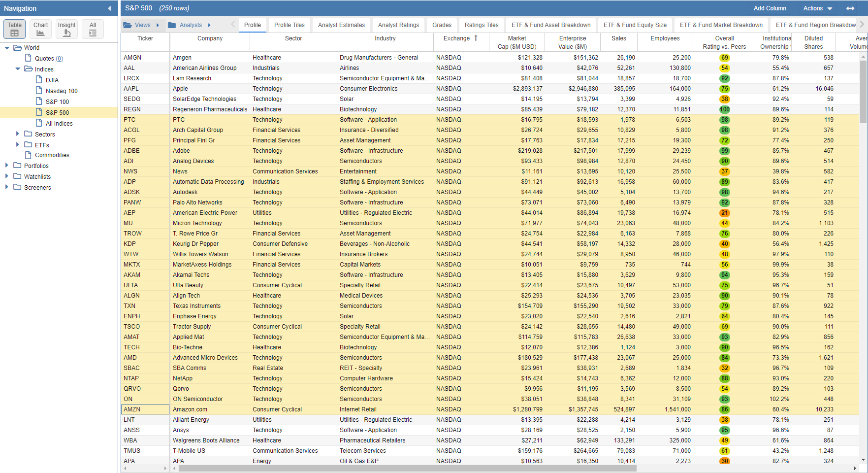Viewport: 868px width, 473px height.
Task: Open ETF & Fund Market Breakdown tab
Action: click(x=721, y=25)
